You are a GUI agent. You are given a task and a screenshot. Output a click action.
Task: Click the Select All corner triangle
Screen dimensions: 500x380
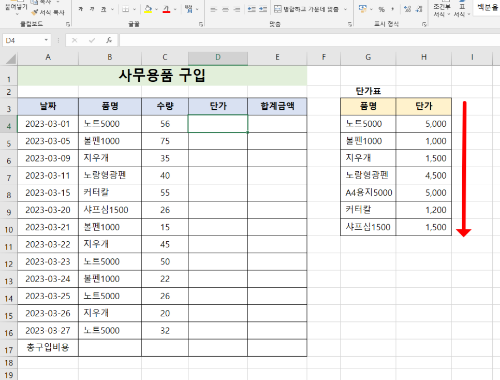[x=11, y=59]
